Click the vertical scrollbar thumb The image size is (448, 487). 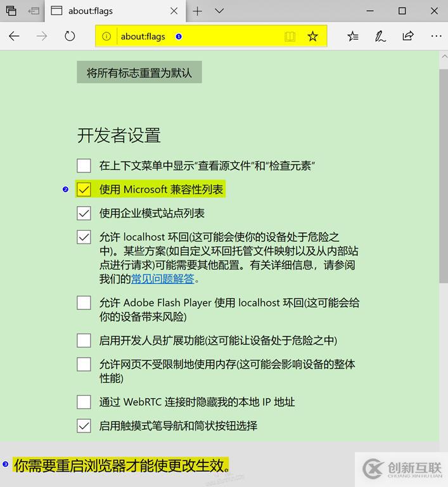[444, 176]
